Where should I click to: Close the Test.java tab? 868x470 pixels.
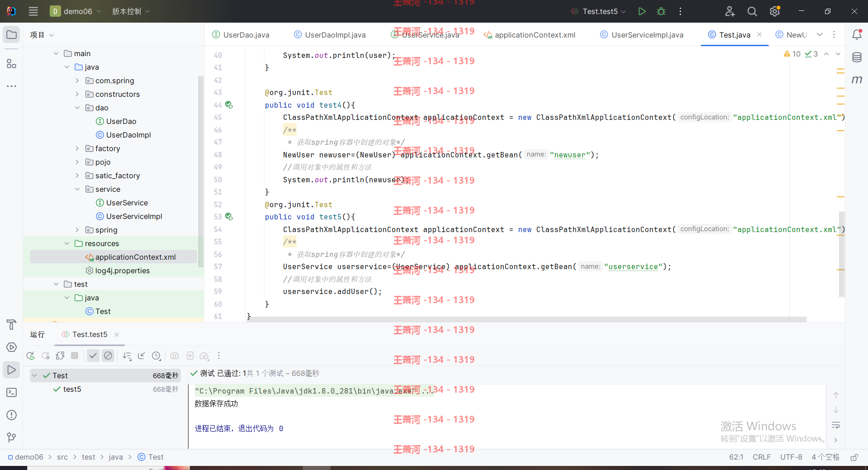759,34
